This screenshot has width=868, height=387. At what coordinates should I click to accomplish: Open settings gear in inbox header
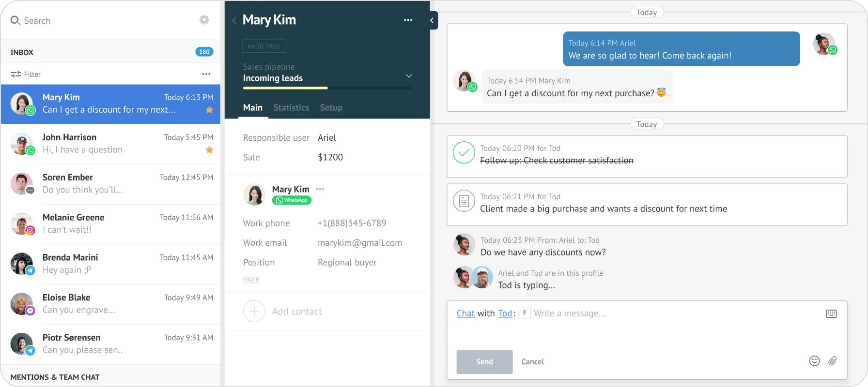tap(204, 20)
